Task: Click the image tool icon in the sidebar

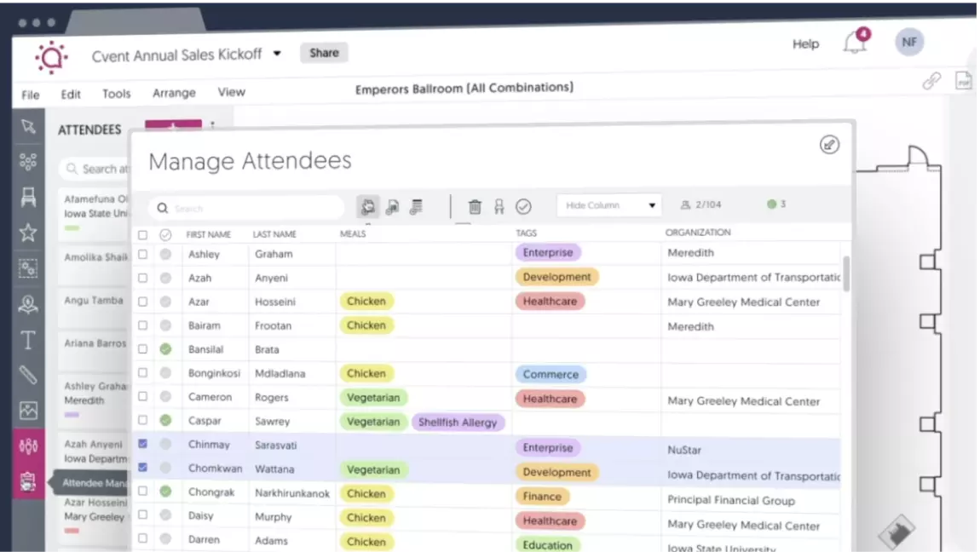Action: click(28, 411)
